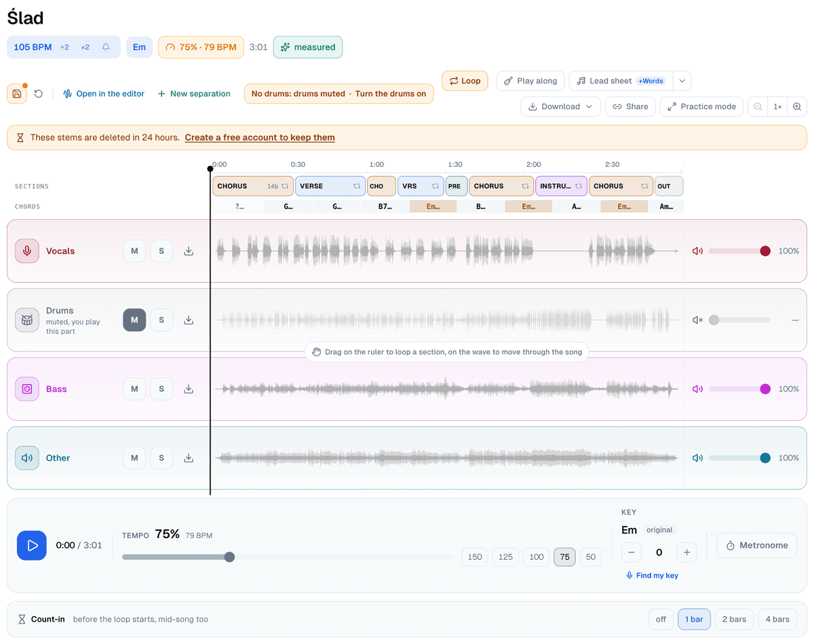Click the reset/undo arrow icon
This screenshot has width=814, height=644.
pyautogui.click(x=39, y=94)
